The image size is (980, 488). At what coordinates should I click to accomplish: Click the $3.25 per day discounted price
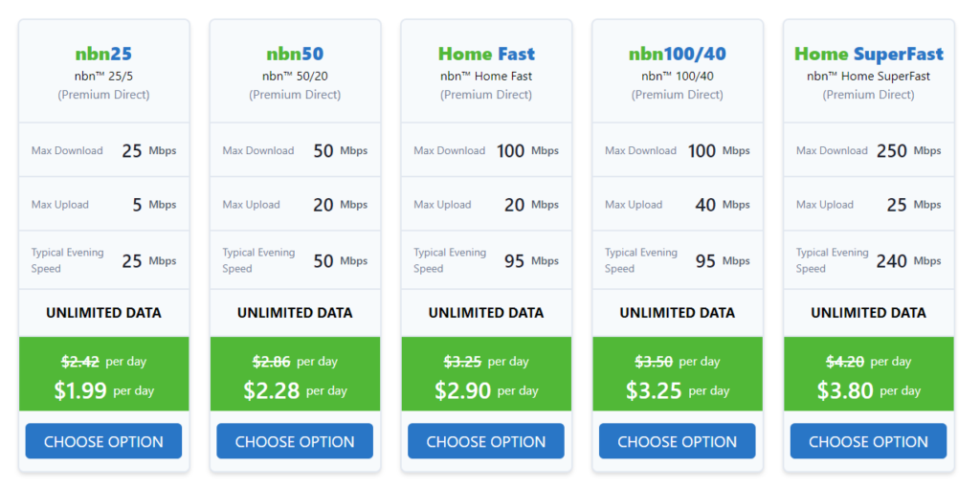coord(678,390)
